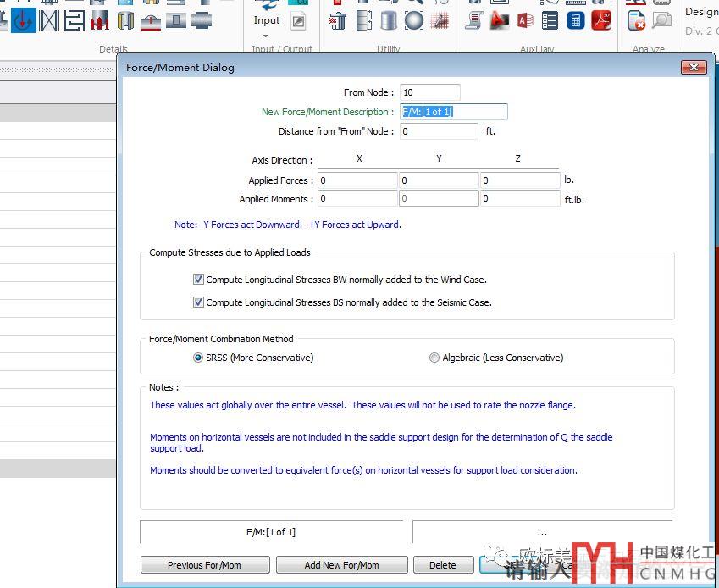Click the From Node input field
This screenshot has height=588, width=719.
[x=430, y=92]
